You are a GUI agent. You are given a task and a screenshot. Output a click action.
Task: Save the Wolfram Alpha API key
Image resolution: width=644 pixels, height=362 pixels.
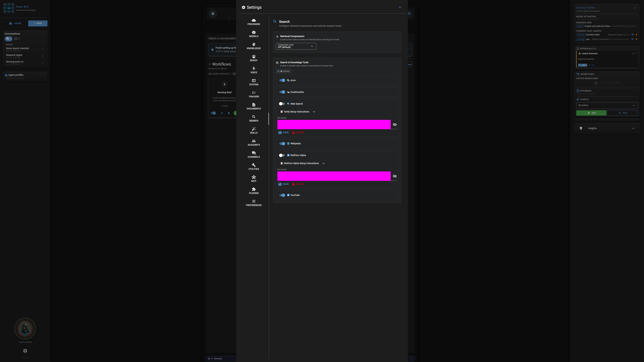pyautogui.click(x=283, y=184)
